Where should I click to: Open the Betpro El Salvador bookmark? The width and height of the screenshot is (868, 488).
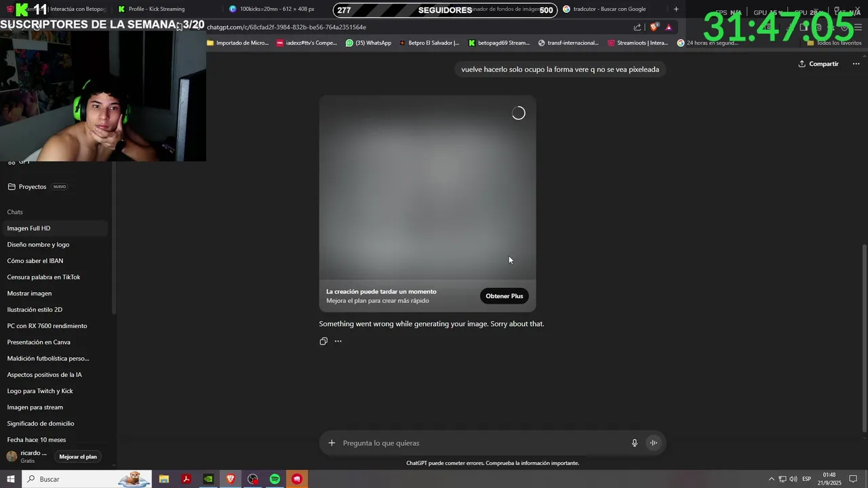tap(429, 43)
